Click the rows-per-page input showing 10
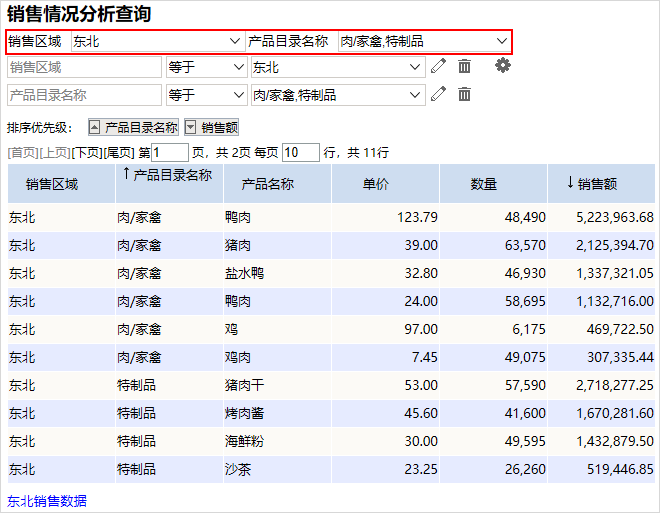 point(301,152)
